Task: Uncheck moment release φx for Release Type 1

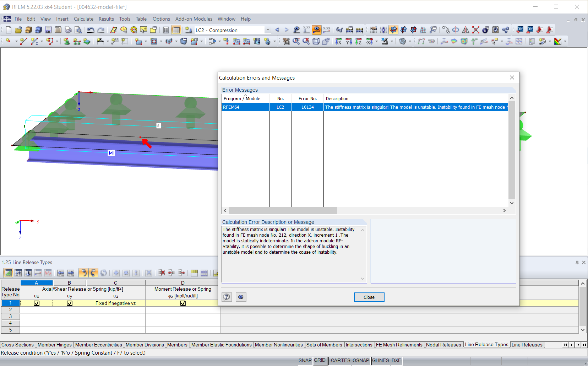Action: 183,303
